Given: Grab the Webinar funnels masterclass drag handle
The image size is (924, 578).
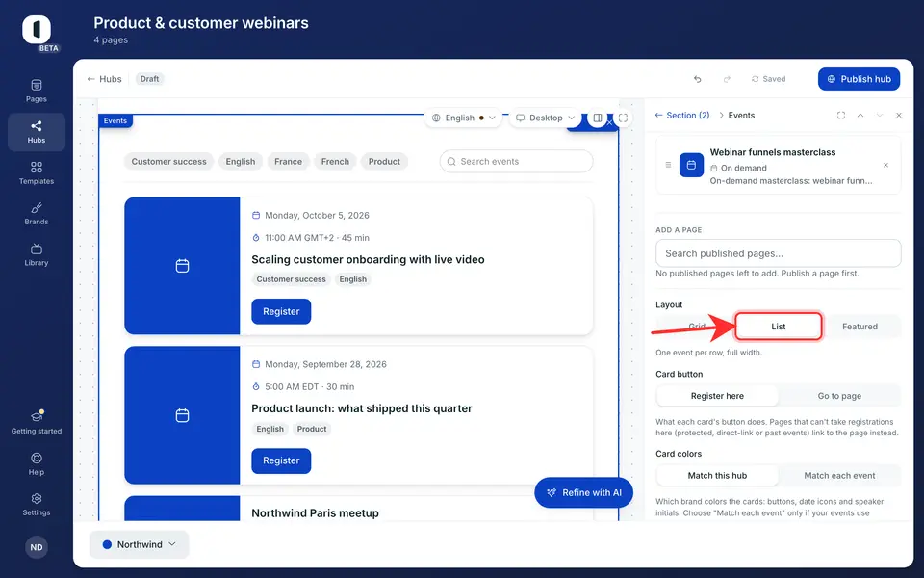Looking at the screenshot, I should pyautogui.click(x=668, y=165).
